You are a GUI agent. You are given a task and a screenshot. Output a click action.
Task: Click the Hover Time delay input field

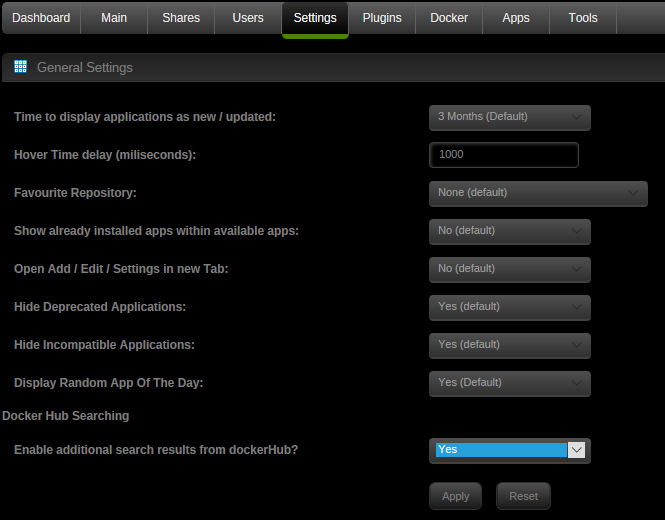point(504,155)
